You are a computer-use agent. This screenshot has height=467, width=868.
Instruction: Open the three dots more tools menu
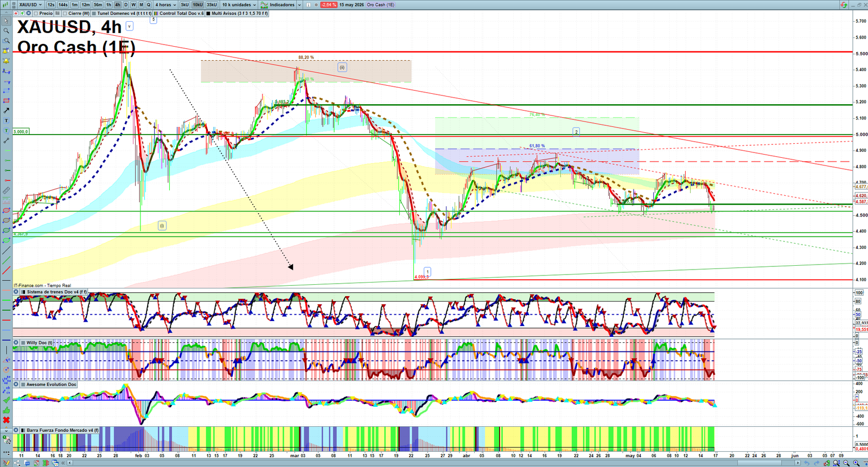7,453
